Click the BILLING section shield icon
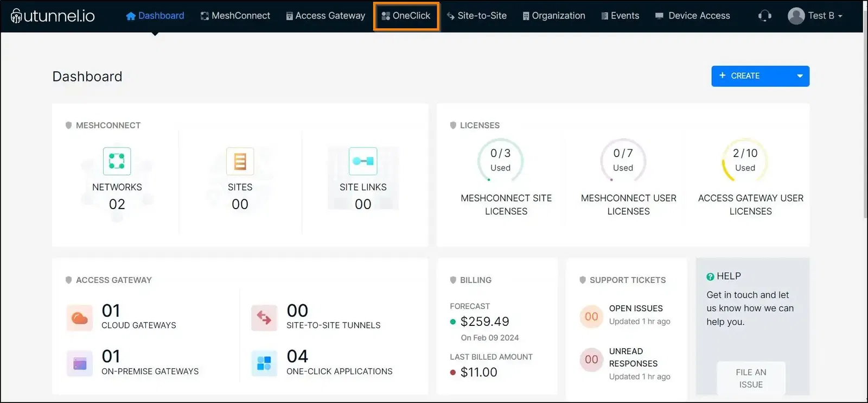868x403 pixels. coord(453,280)
